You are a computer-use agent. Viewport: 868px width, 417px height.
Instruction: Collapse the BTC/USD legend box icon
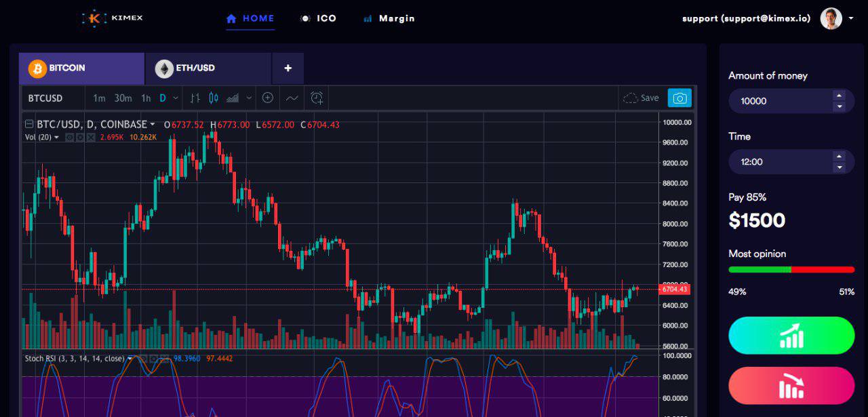pyautogui.click(x=29, y=124)
